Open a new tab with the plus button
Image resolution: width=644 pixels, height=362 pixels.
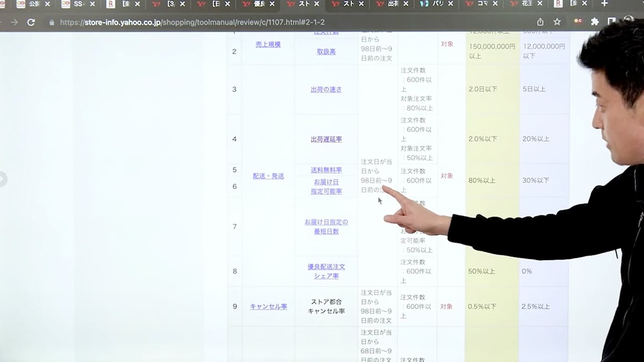(604, 4)
